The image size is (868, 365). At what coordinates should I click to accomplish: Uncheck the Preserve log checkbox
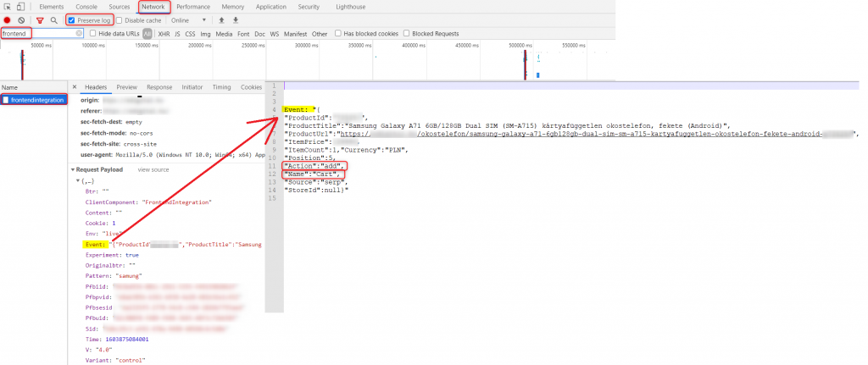click(x=72, y=20)
